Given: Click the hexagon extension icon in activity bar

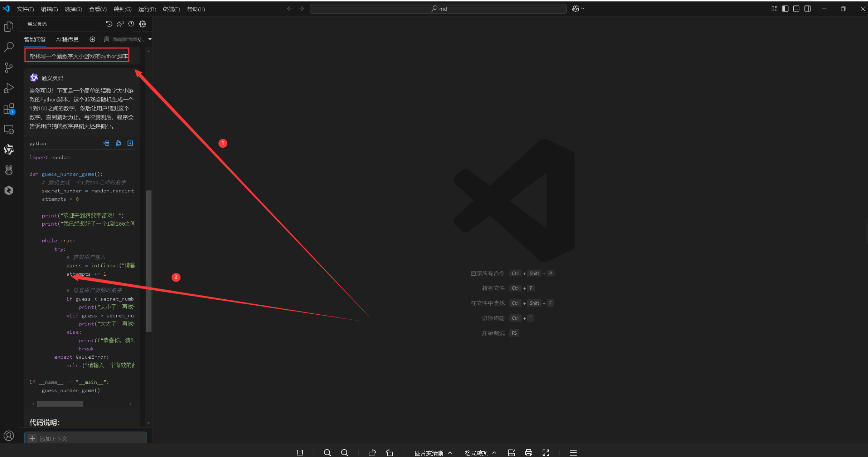Looking at the screenshot, I should [9, 190].
